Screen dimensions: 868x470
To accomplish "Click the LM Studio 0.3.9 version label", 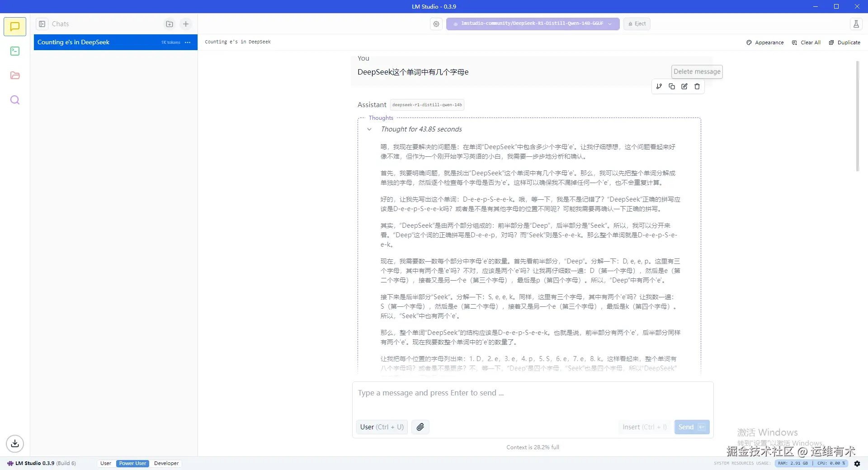I will (42, 463).
